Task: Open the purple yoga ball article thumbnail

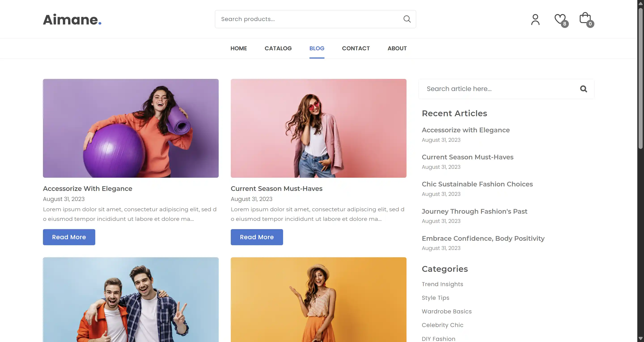Action: pyautogui.click(x=131, y=128)
